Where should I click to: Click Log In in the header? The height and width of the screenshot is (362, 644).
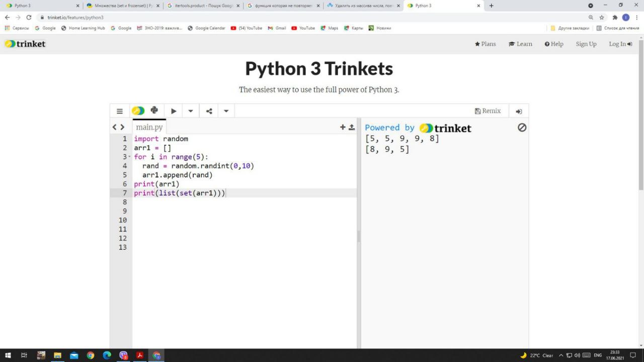pyautogui.click(x=620, y=44)
